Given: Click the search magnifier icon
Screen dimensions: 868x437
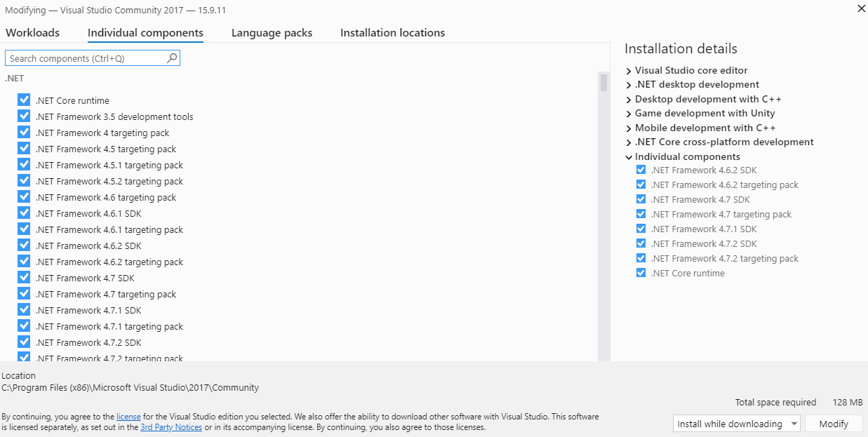Looking at the screenshot, I should pyautogui.click(x=172, y=58).
